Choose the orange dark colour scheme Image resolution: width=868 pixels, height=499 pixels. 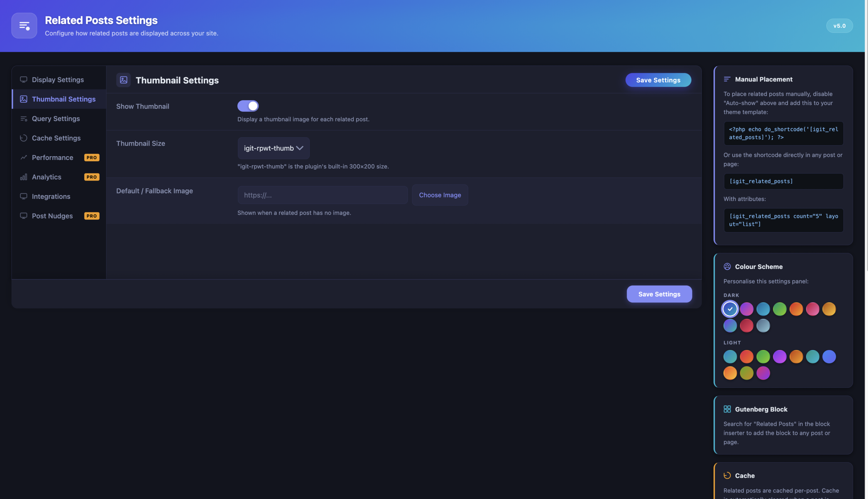796,309
